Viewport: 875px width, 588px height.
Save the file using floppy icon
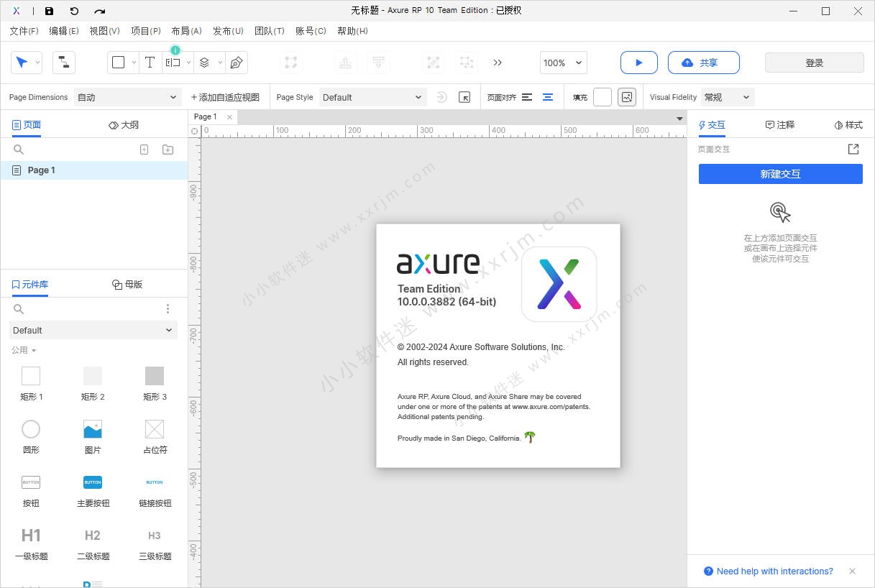click(x=49, y=11)
